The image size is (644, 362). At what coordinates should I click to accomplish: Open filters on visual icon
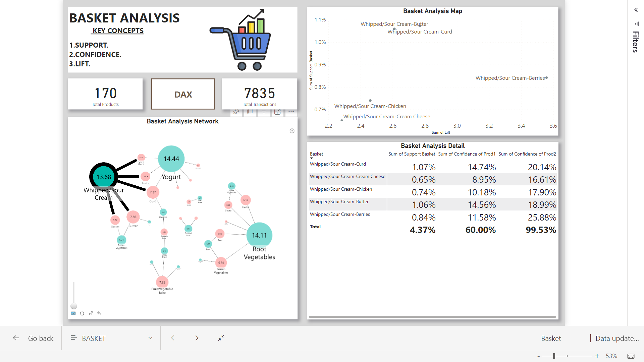click(x=264, y=112)
